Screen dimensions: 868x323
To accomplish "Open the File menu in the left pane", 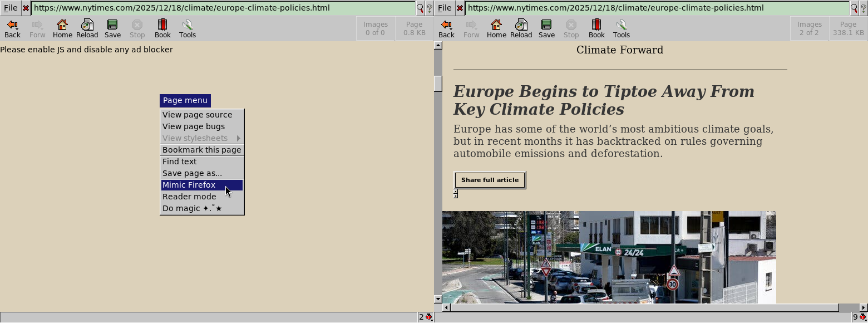I will point(11,8).
